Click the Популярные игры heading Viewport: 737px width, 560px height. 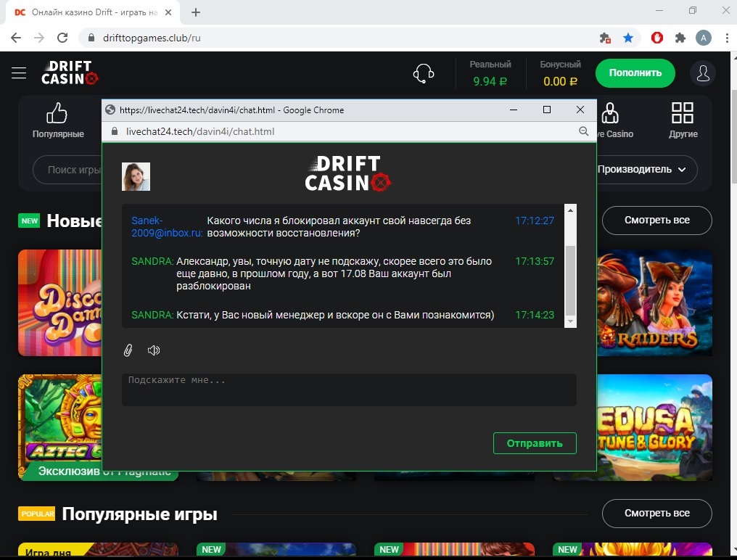coord(139,514)
